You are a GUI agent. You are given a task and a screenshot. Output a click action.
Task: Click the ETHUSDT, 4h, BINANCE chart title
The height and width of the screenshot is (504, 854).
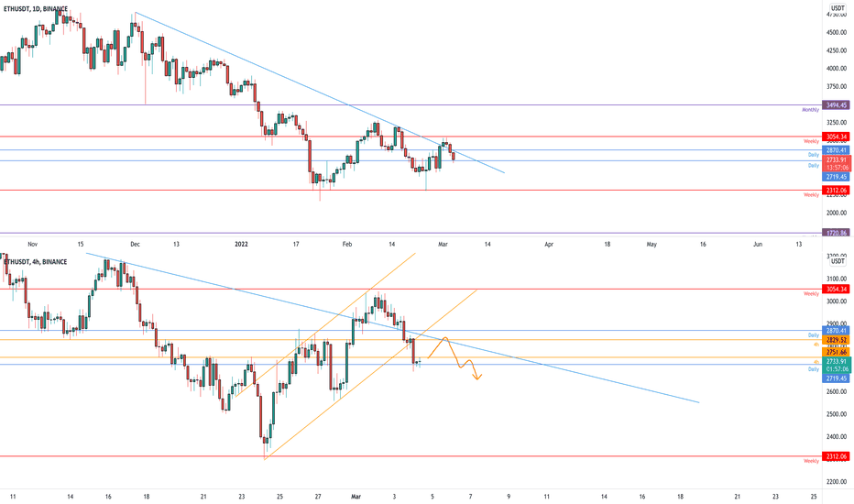point(36,262)
